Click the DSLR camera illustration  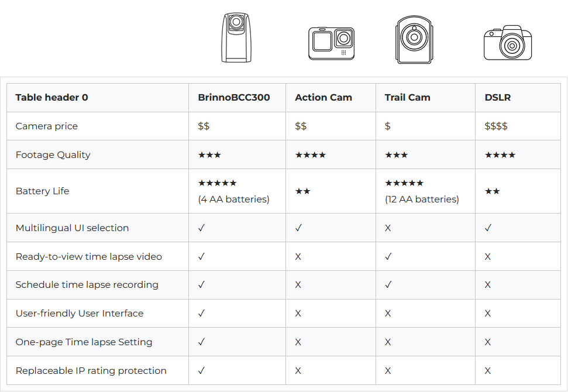tap(508, 43)
